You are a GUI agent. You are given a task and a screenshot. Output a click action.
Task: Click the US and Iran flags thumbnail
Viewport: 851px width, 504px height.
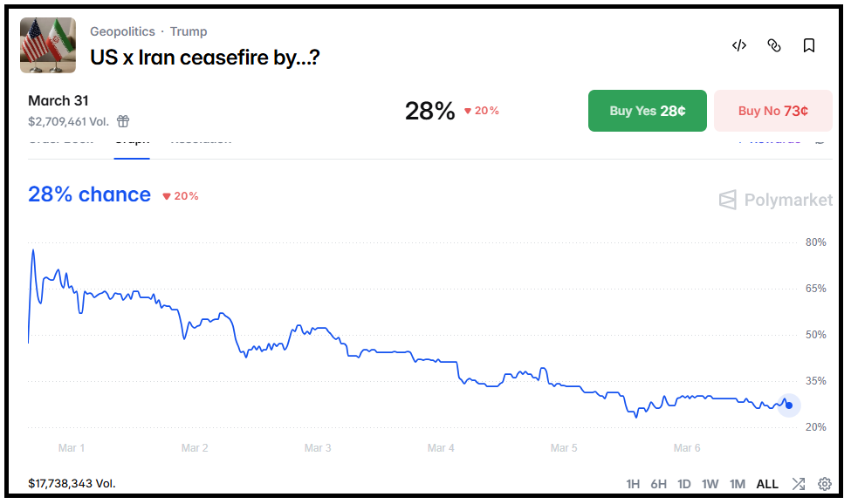click(48, 44)
